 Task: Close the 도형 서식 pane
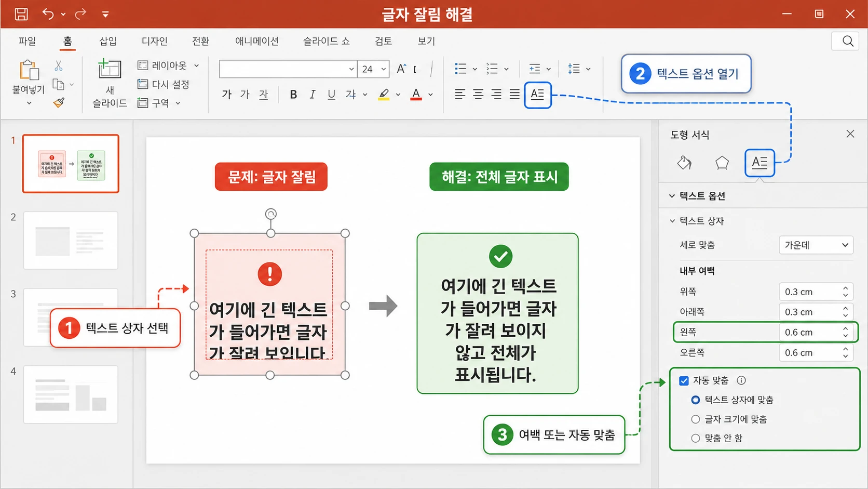[x=850, y=134]
